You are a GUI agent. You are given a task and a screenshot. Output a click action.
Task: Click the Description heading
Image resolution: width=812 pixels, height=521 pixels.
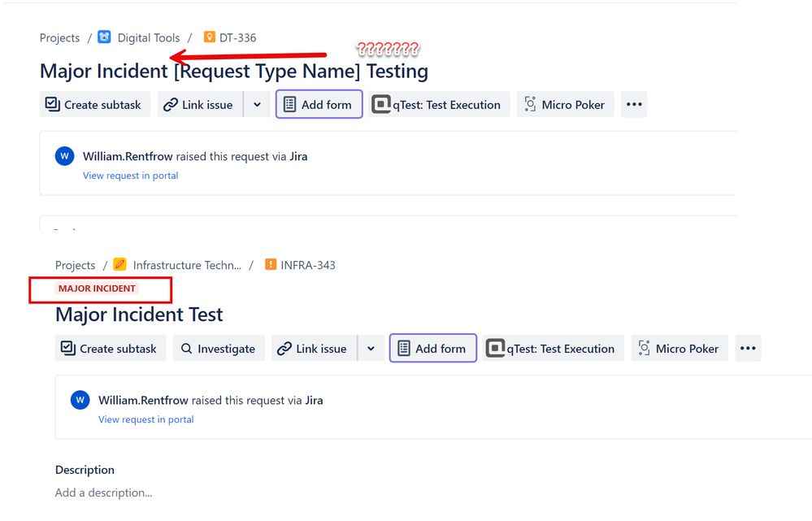pyautogui.click(x=85, y=470)
